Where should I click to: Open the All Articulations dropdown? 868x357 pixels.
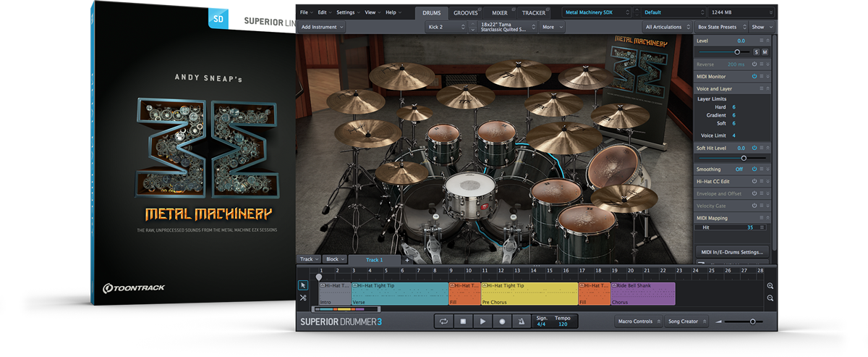point(667,27)
